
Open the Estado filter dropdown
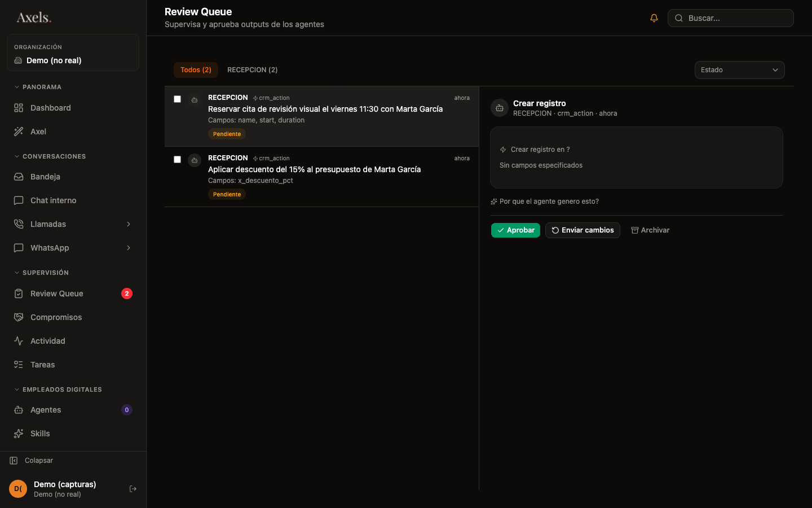point(739,70)
